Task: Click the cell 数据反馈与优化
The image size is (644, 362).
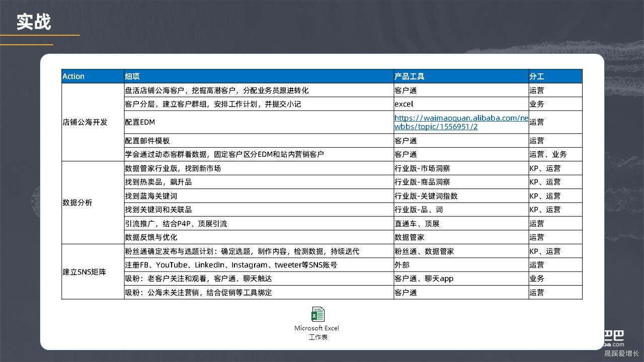Action: [x=259, y=237]
